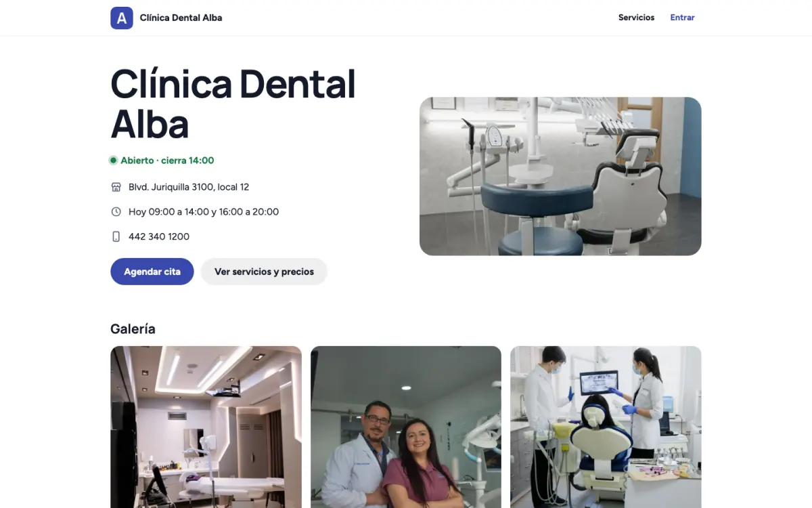
Task: Click the green open status dot
Action: [114, 161]
